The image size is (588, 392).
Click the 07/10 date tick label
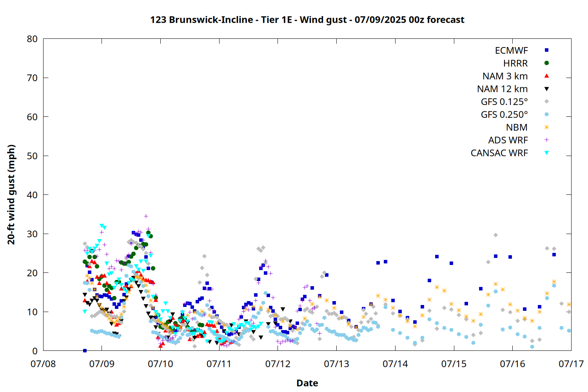160,364
